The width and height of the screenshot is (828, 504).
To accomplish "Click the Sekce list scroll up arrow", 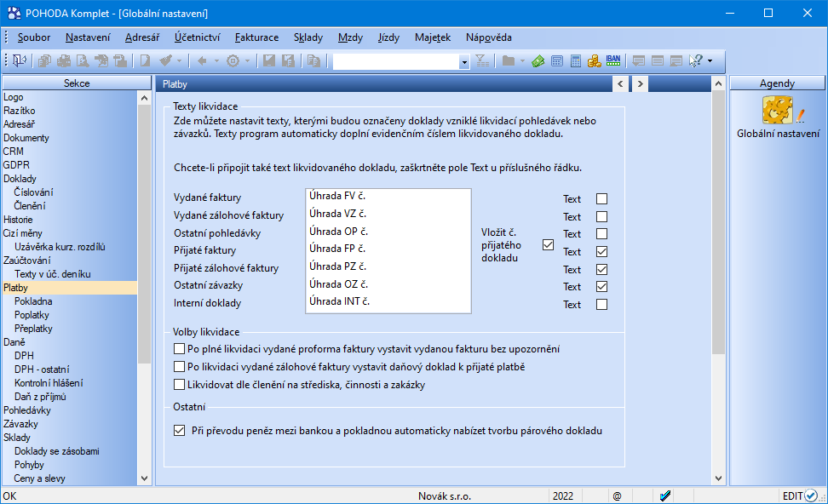I will (x=145, y=98).
